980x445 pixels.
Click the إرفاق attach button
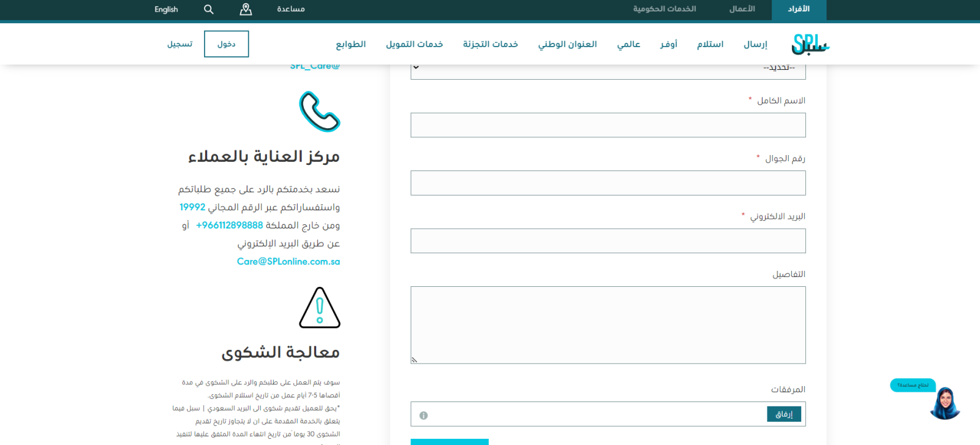(783, 414)
